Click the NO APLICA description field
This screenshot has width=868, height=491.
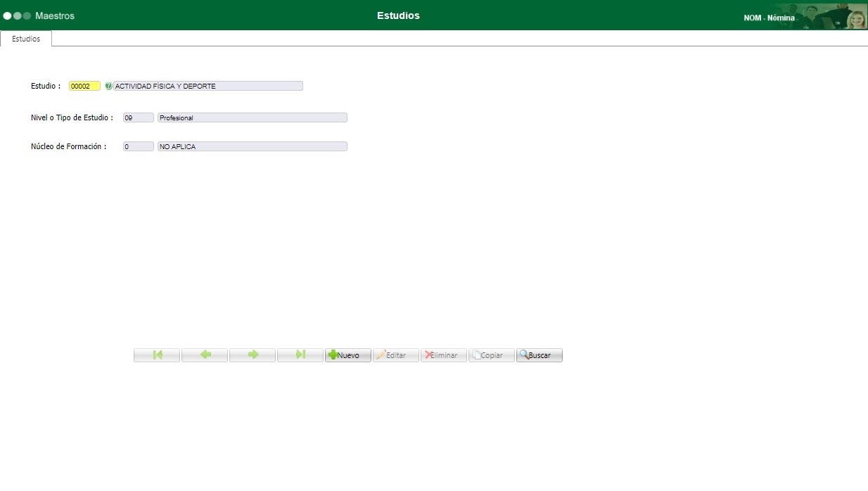pyautogui.click(x=253, y=146)
